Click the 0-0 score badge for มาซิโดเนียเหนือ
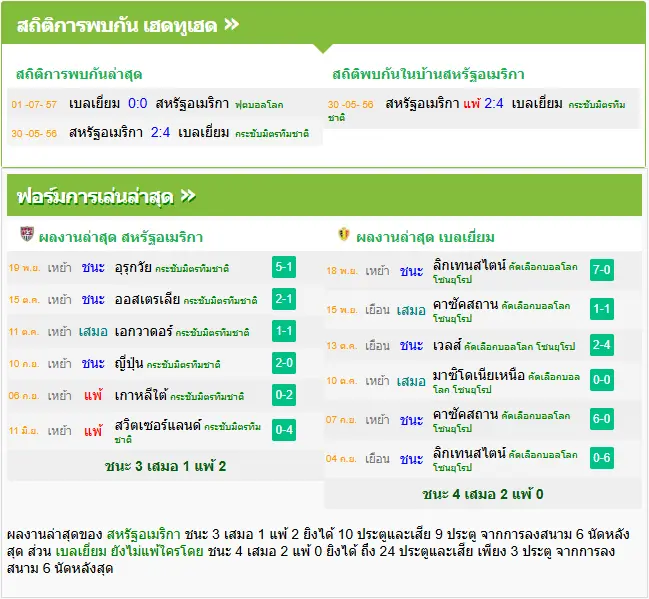The width and height of the screenshot is (649, 599). coord(602,380)
